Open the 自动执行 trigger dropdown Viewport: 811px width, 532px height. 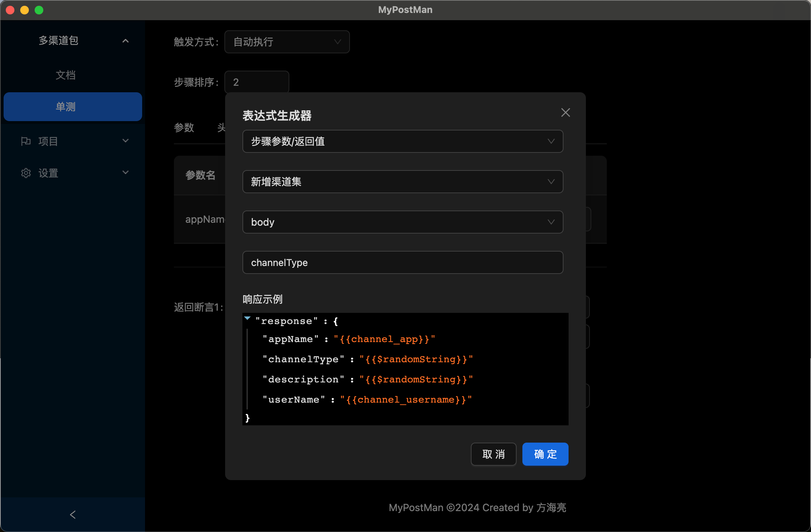click(x=287, y=42)
